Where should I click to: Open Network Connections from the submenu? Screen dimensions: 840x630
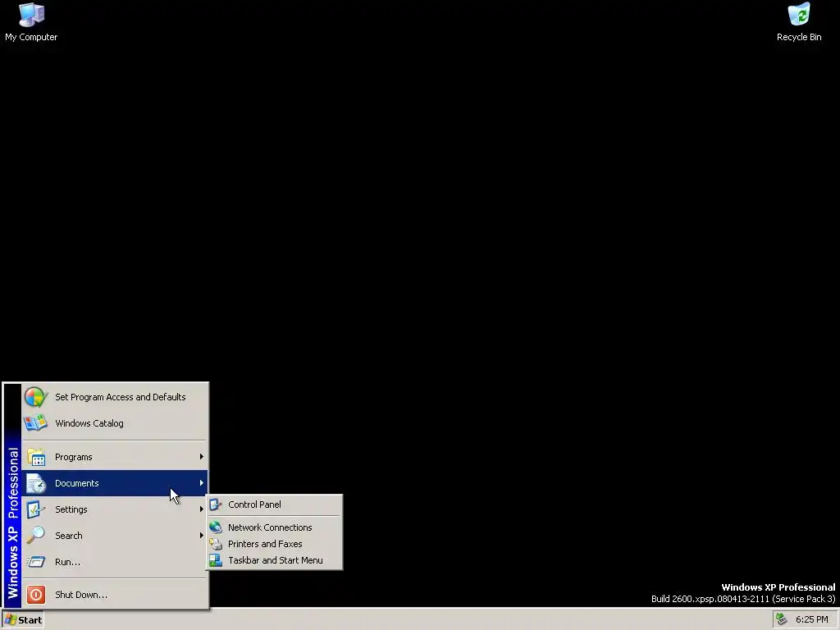click(274, 527)
